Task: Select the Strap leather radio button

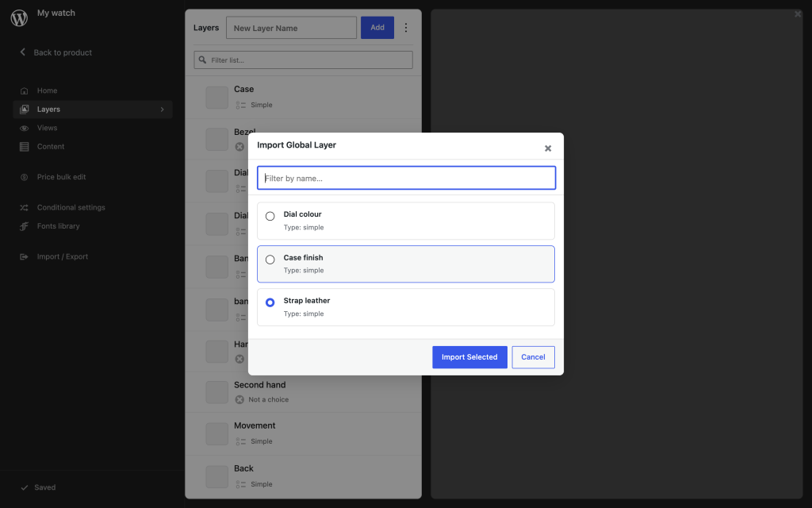Action: click(270, 302)
